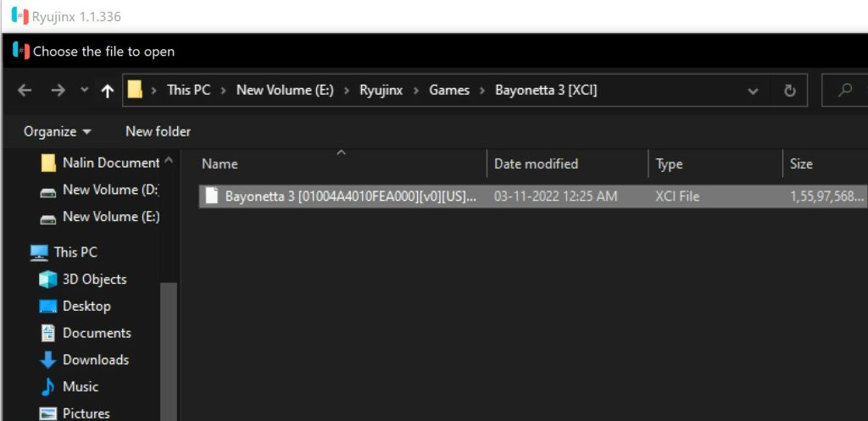Screen dimensions: 868x421
Task: Select New Volume (D:) drive
Action: click(x=109, y=191)
